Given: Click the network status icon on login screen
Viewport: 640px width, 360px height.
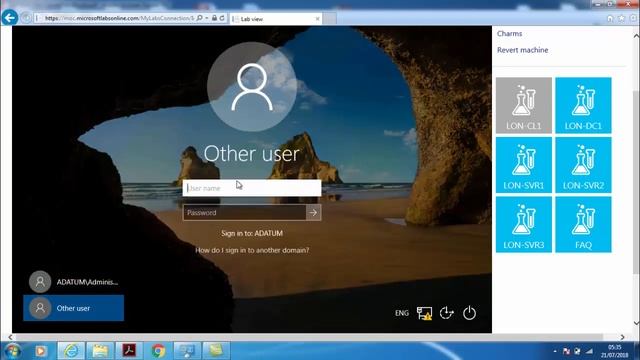Looking at the screenshot, I should (x=424, y=313).
